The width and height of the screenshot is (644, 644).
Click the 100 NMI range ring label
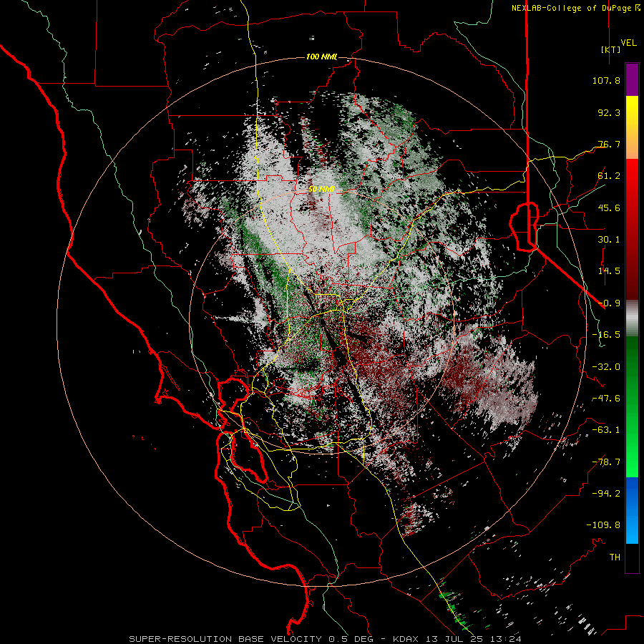[321, 57]
